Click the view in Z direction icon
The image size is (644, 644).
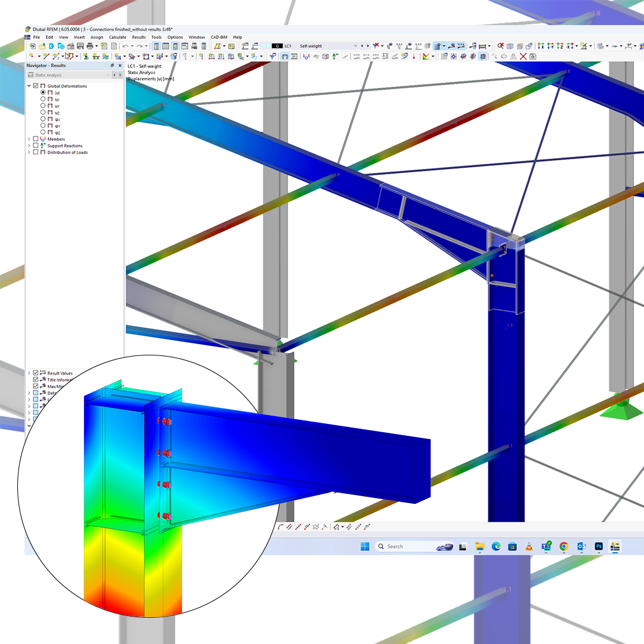[560, 46]
